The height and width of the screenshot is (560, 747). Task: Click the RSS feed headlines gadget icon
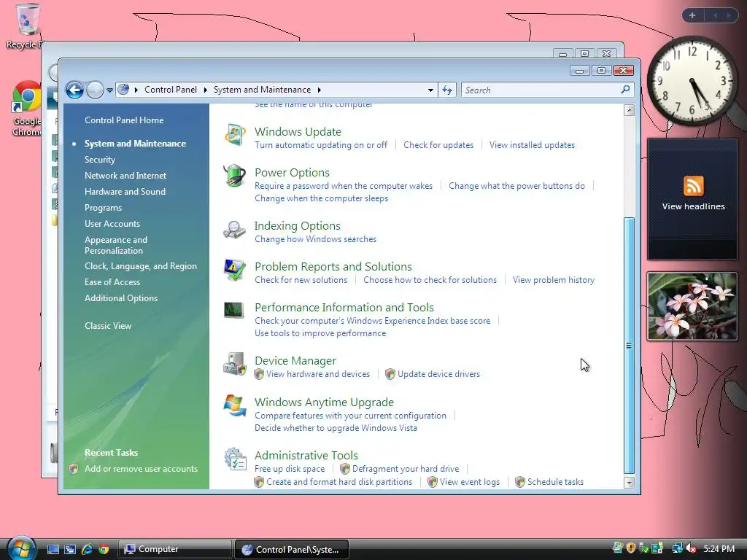point(693,186)
